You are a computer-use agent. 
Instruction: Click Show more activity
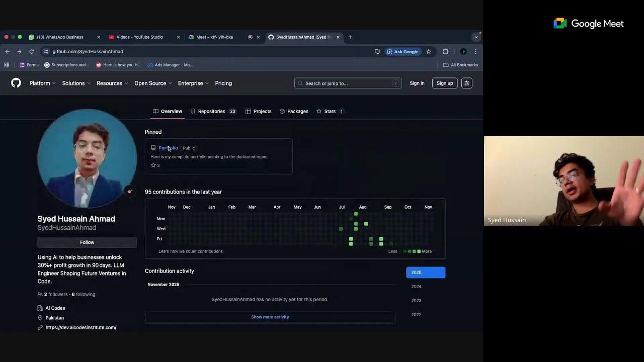point(270,317)
